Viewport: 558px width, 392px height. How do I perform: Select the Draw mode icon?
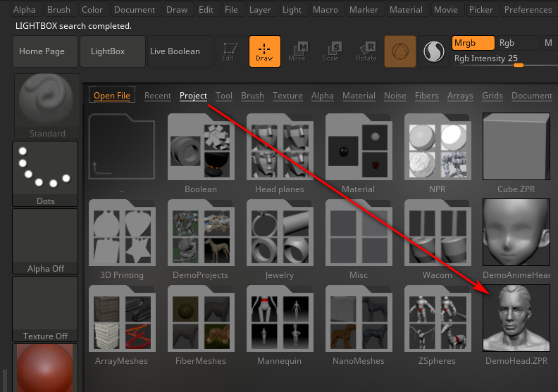264,51
